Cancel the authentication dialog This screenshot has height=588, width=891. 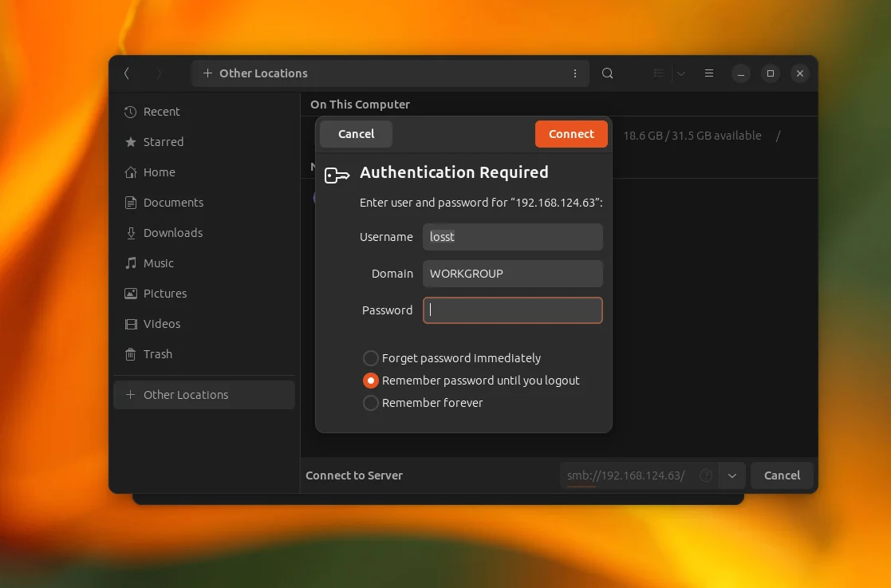[x=356, y=134]
